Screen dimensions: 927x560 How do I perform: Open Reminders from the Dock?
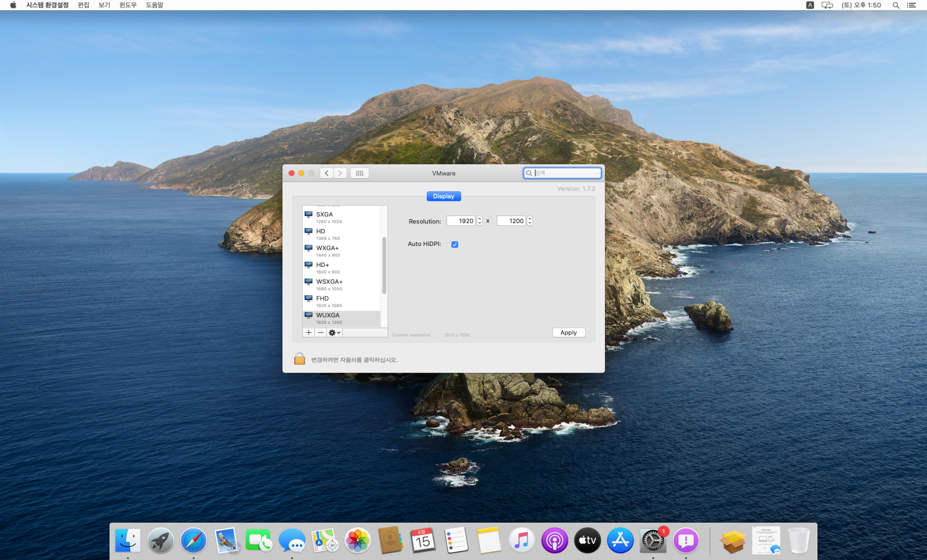[456, 540]
